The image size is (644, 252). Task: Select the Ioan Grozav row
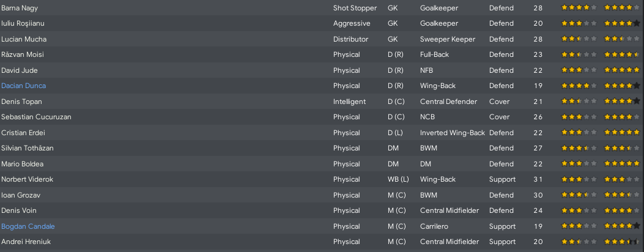(x=322, y=195)
